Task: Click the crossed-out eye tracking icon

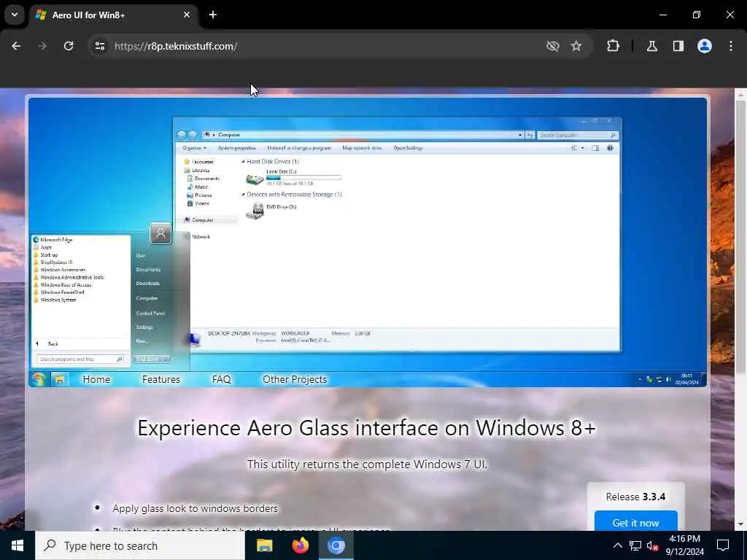Action: 553,46
